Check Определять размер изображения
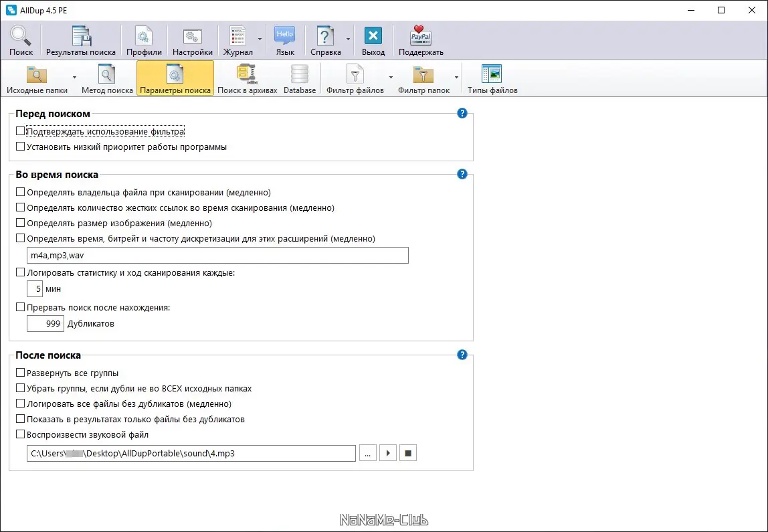768x532 pixels. coord(20,223)
